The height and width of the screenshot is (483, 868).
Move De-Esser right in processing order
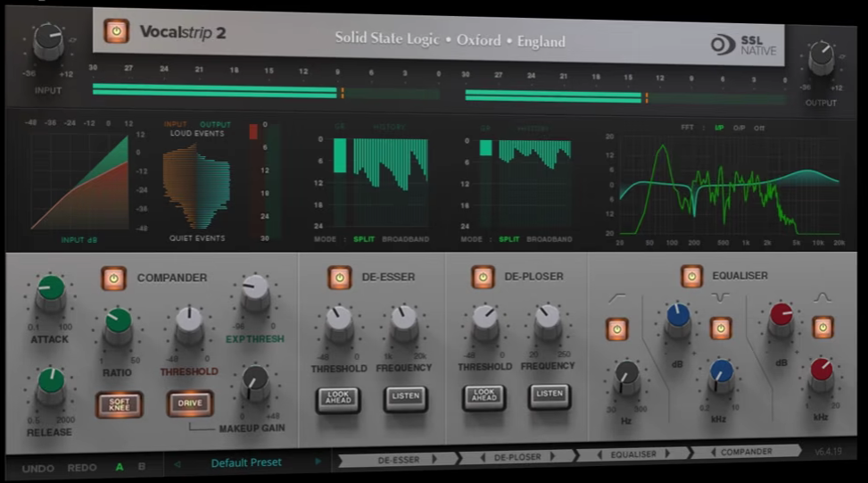(434, 459)
